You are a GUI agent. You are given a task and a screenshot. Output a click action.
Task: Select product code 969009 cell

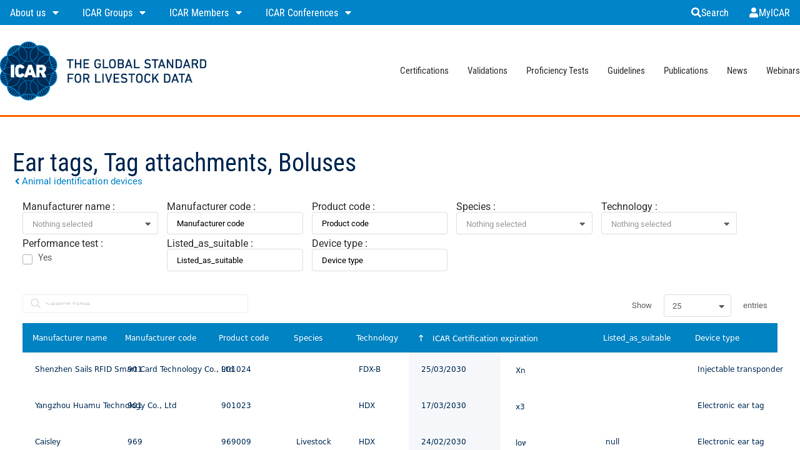coord(236,442)
